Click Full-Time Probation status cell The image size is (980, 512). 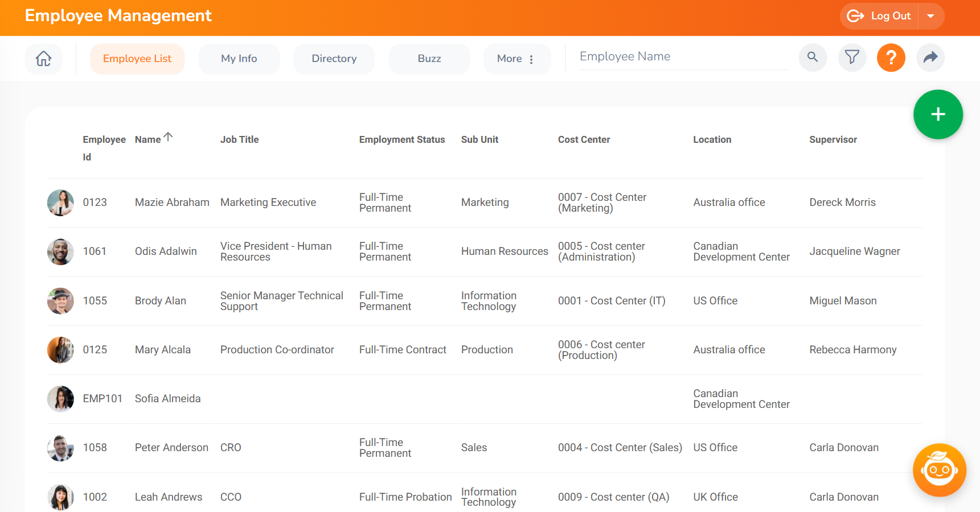(405, 497)
